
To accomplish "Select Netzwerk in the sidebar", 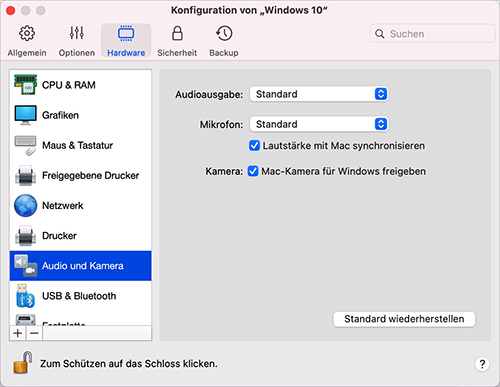I will click(x=80, y=205).
